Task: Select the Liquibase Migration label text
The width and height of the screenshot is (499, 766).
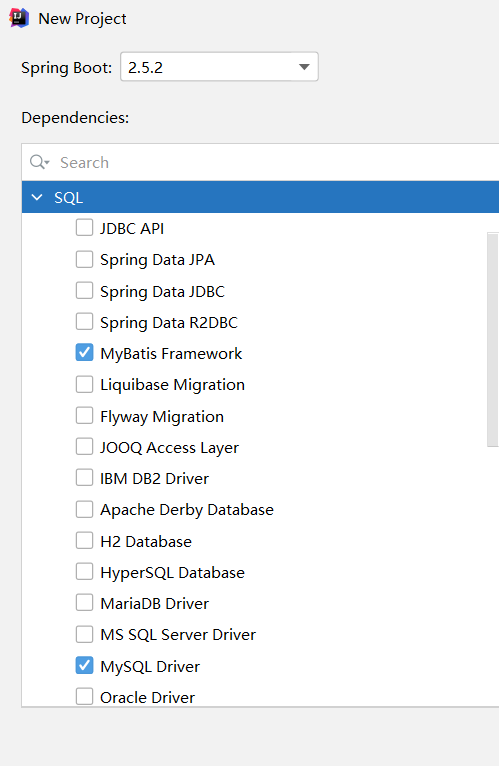Action: coord(173,385)
